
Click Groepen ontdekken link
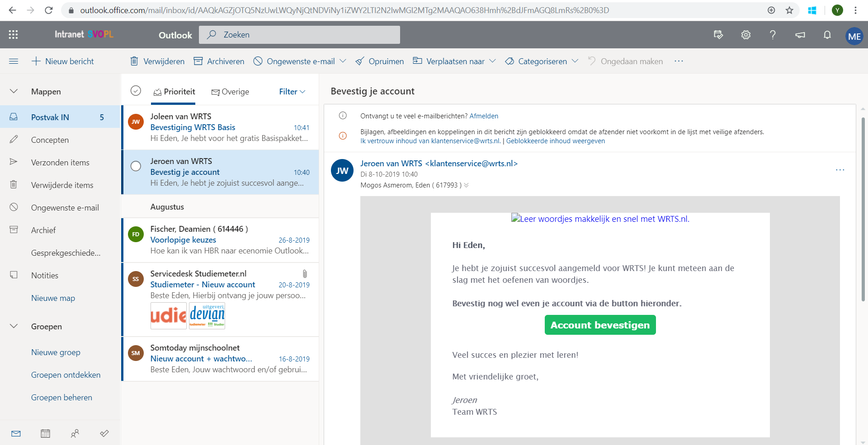[x=66, y=375]
